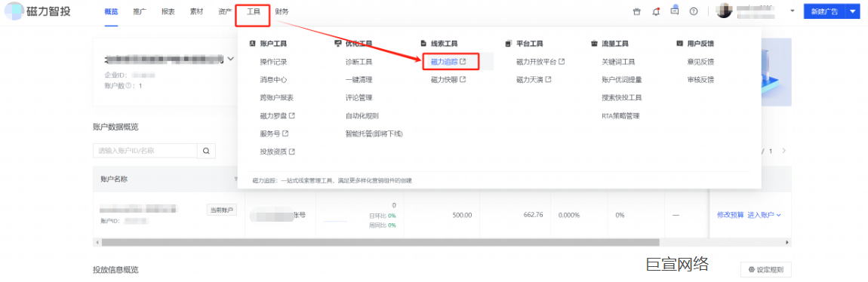
Task: Select 意见反馈 under 用户反馈
Action: point(700,62)
